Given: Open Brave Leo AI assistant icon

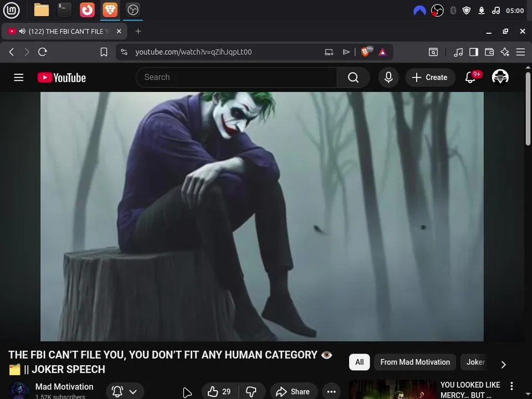Looking at the screenshot, I should 505,52.
